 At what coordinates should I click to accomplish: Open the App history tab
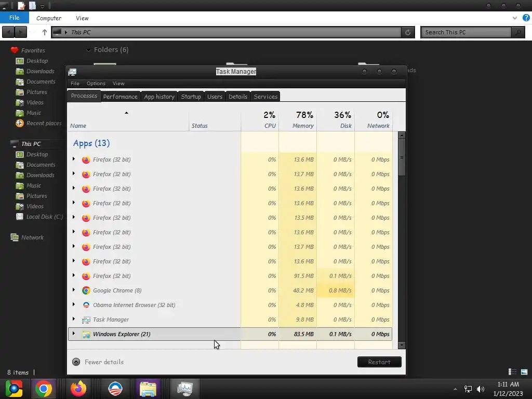[159, 97]
